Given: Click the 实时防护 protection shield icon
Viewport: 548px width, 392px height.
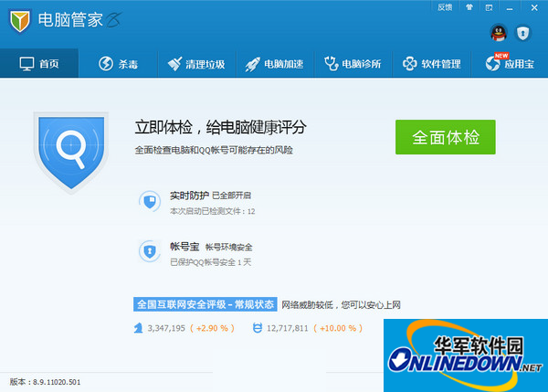Looking at the screenshot, I should [150, 202].
